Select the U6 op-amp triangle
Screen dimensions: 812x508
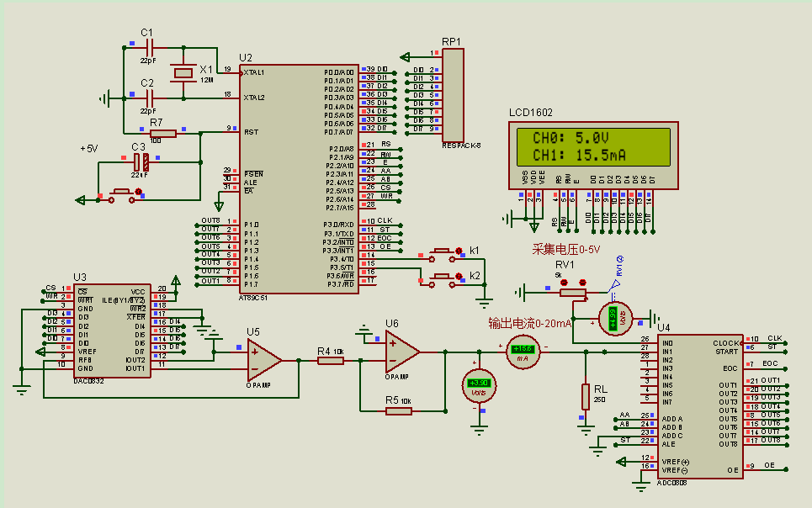coord(402,352)
